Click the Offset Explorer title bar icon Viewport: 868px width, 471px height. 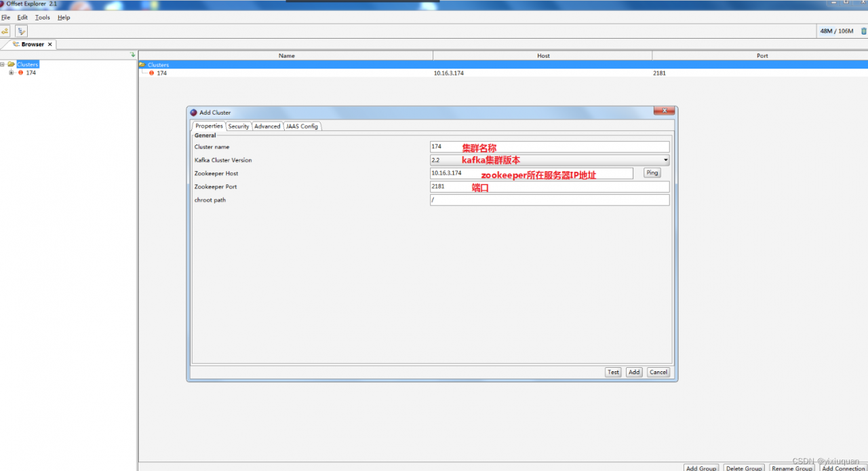coord(2,3)
